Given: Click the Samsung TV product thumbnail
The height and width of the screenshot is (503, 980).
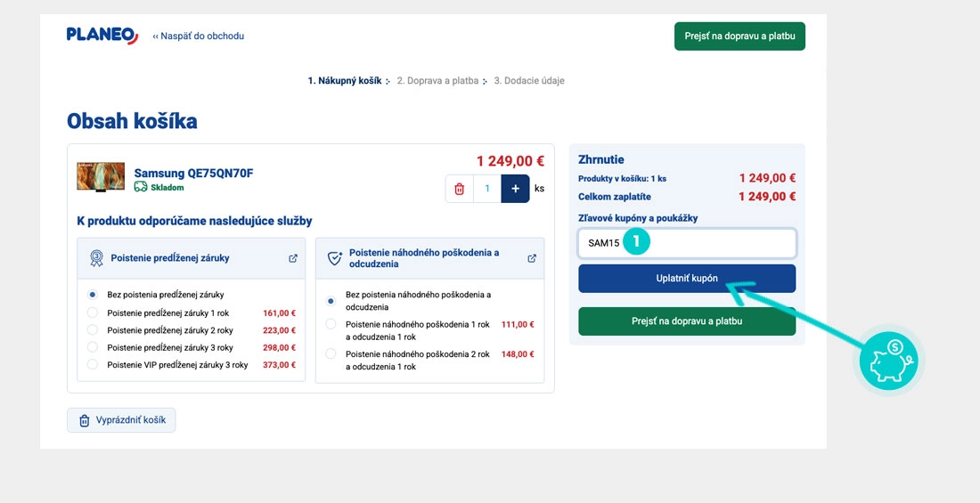Looking at the screenshot, I should (101, 177).
